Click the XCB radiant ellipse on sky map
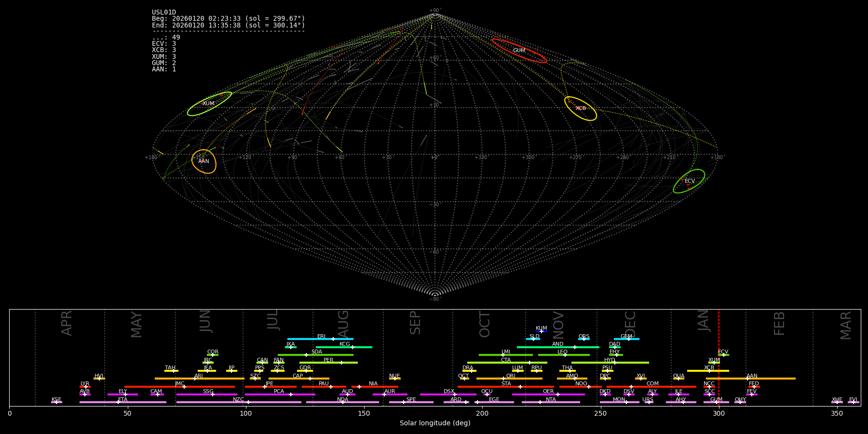 coord(581,108)
